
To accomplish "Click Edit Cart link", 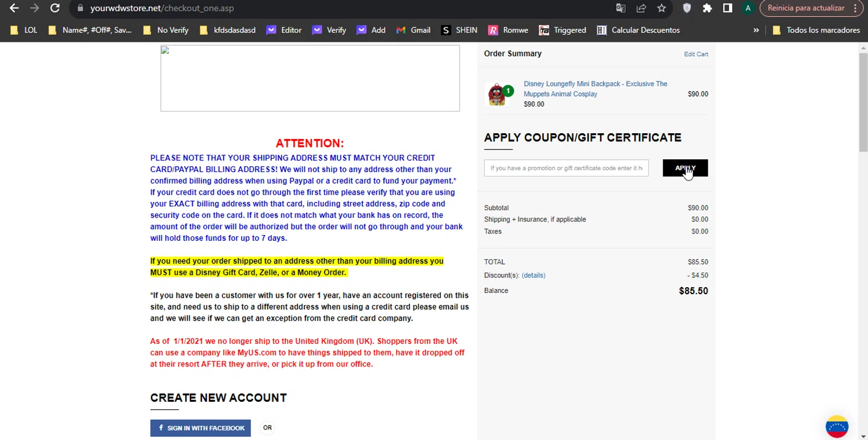I will point(696,54).
